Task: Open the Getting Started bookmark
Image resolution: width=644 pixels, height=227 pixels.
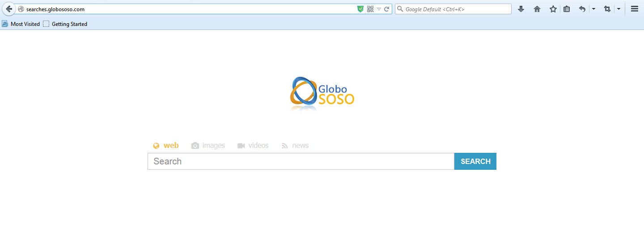Action: coord(65,24)
